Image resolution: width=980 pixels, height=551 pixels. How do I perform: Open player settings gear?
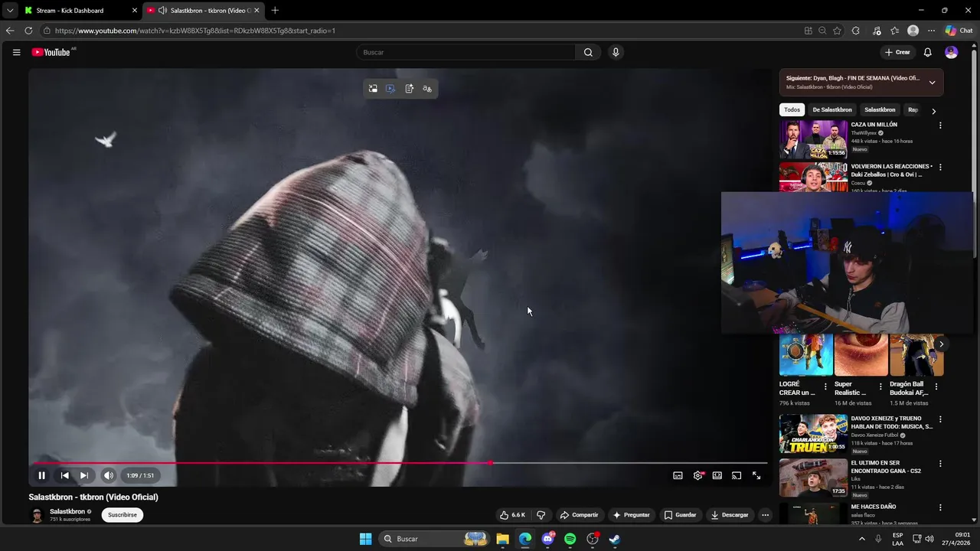pyautogui.click(x=697, y=475)
